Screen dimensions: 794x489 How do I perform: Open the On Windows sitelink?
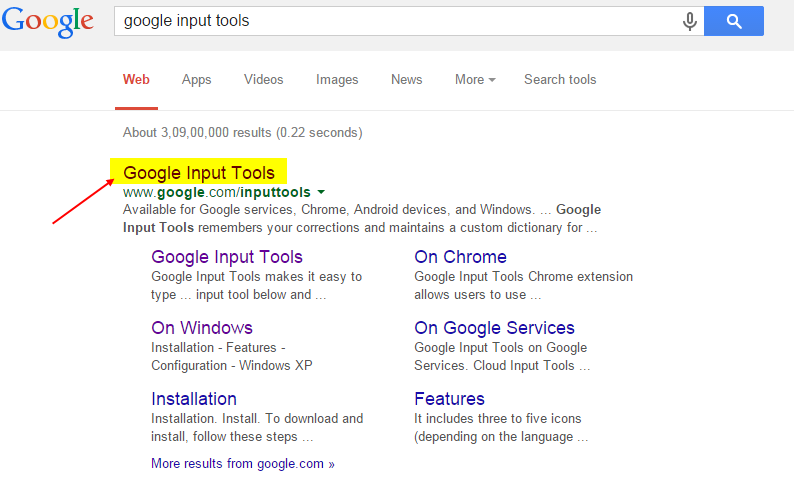pos(202,328)
